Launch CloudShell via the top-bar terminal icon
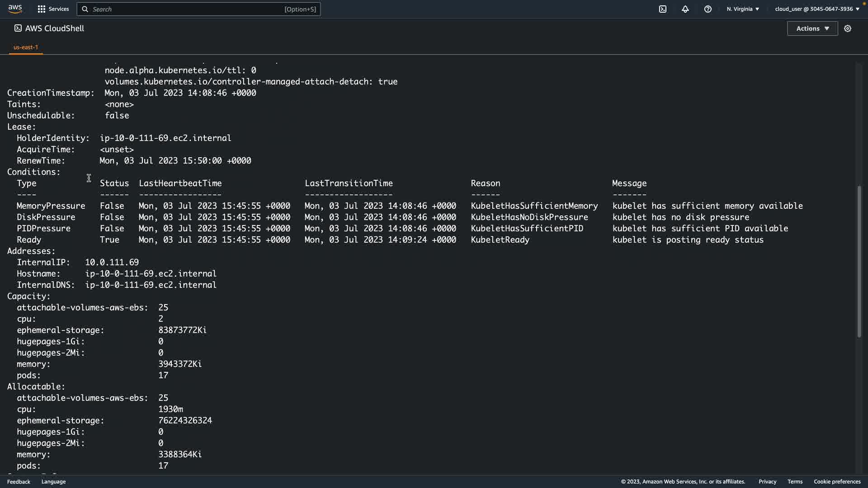 pos(663,9)
